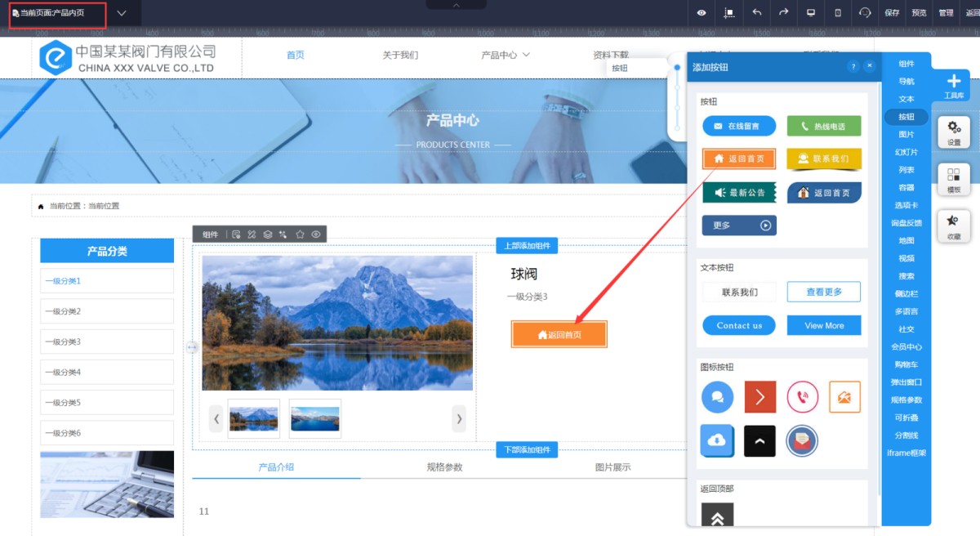
Task: Select the pink phone circle icon button
Action: point(802,397)
